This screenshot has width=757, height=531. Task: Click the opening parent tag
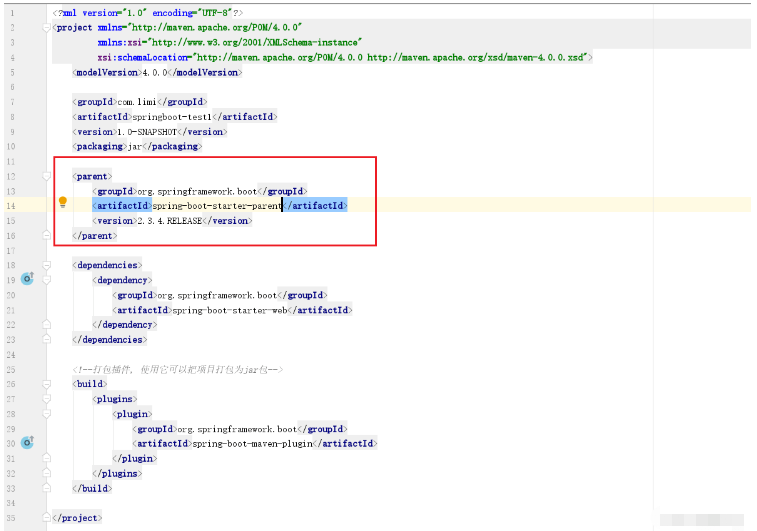(x=92, y=177)
